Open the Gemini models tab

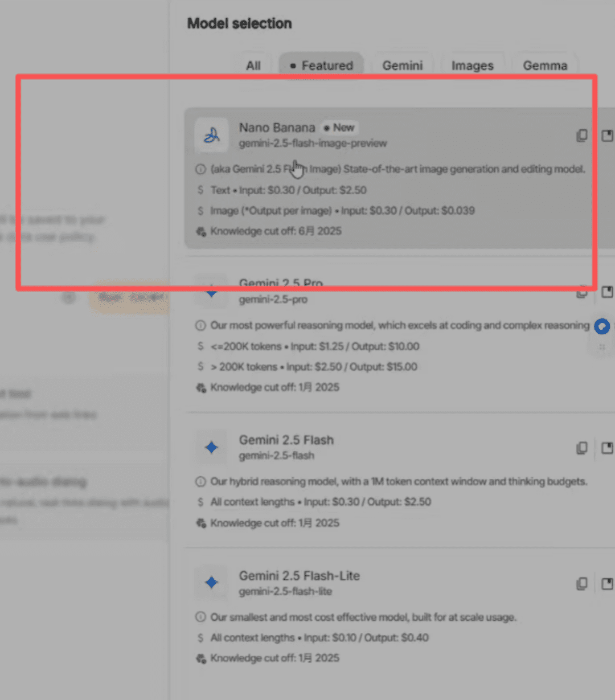[402, 66]
